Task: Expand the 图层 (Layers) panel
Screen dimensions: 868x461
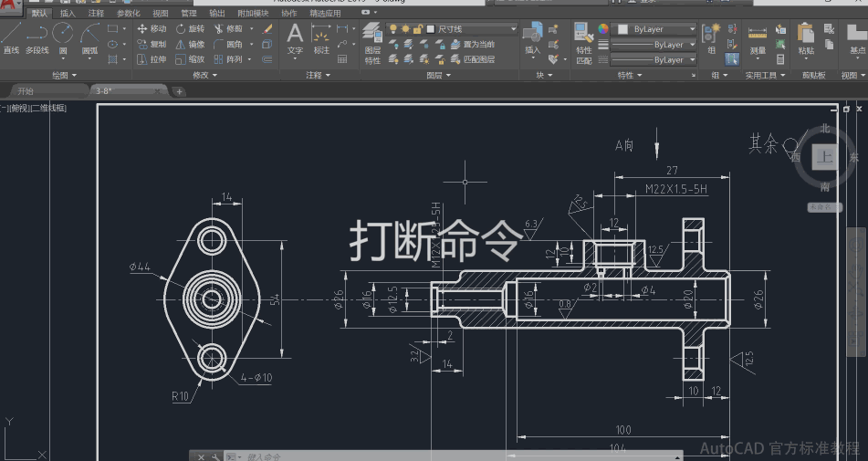Action: coord(438,75)
